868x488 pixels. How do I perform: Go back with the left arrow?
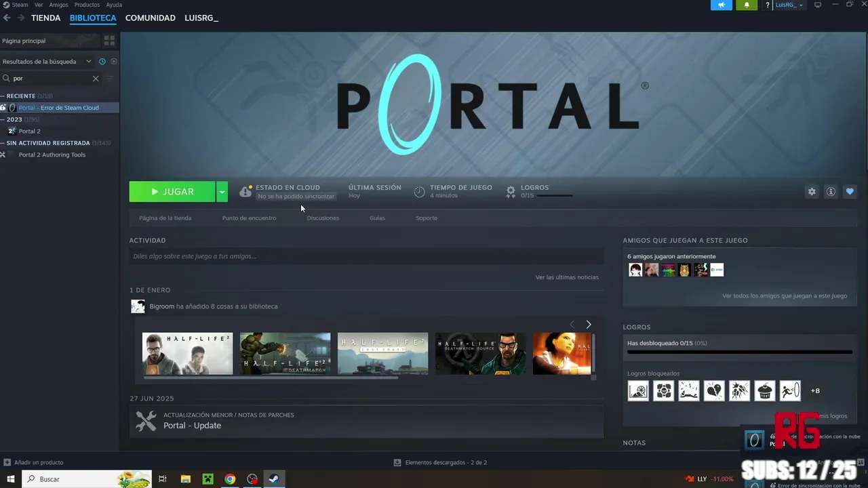click(x=7, y=18)
